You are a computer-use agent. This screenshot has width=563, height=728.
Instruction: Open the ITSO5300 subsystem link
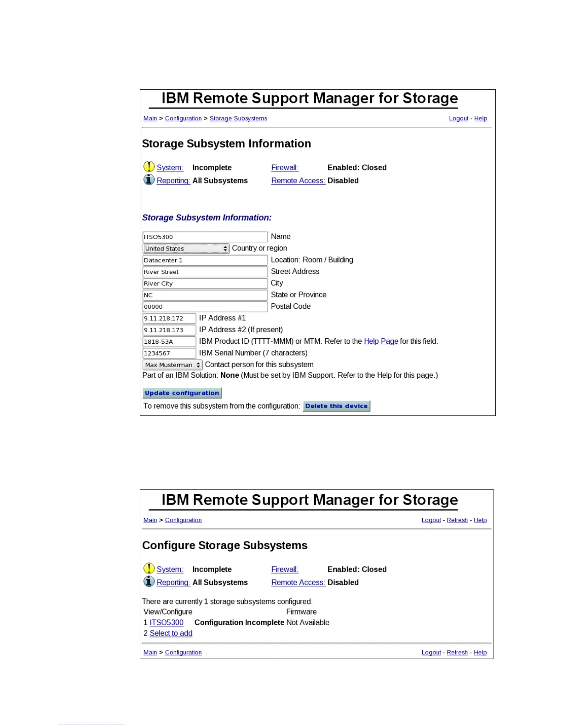(x=167, y=623)
